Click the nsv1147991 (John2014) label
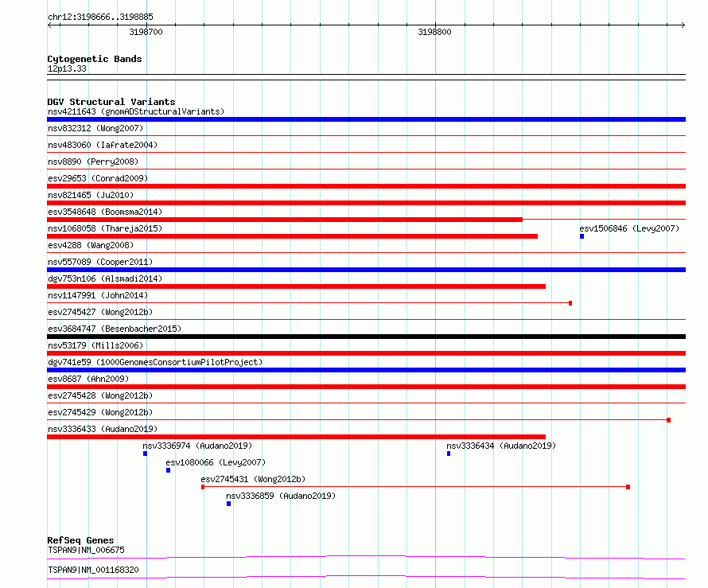 point(98,295)
